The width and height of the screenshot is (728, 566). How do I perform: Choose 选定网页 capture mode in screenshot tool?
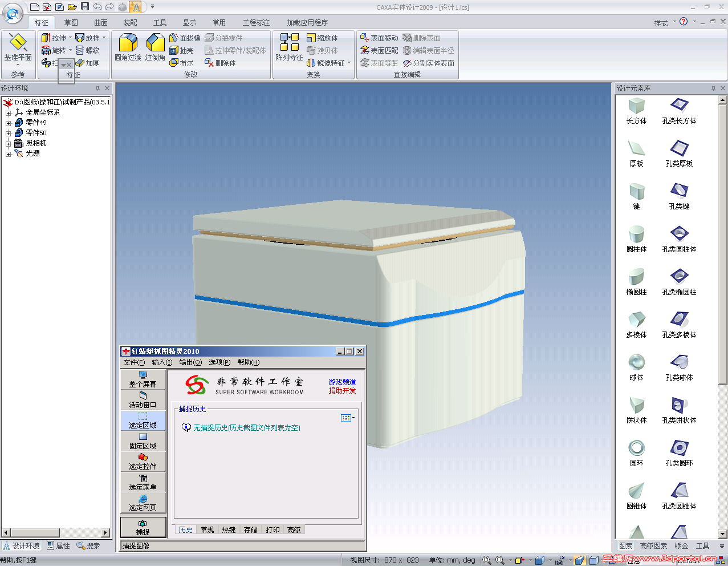143,503
